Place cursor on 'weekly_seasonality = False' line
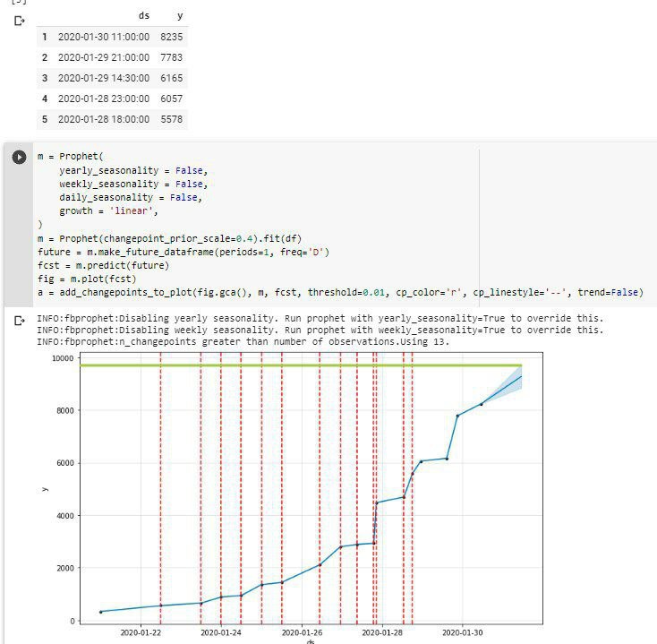 [x=133, y=184]
